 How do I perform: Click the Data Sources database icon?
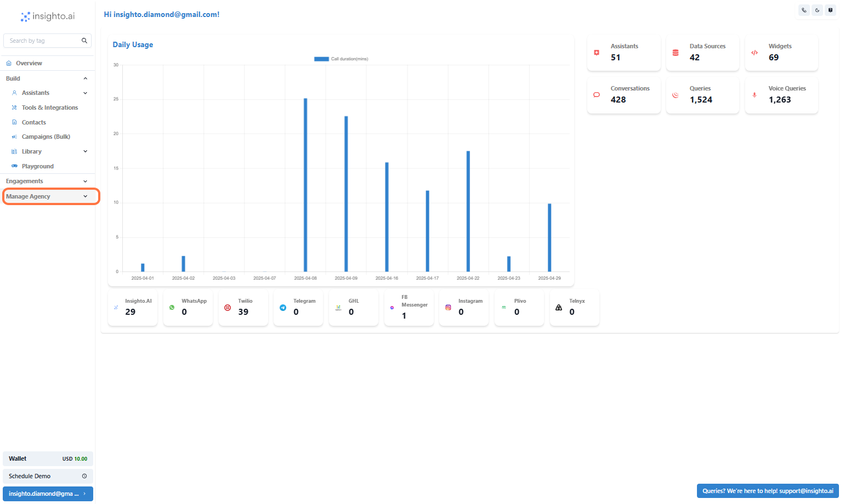point(676,53)
